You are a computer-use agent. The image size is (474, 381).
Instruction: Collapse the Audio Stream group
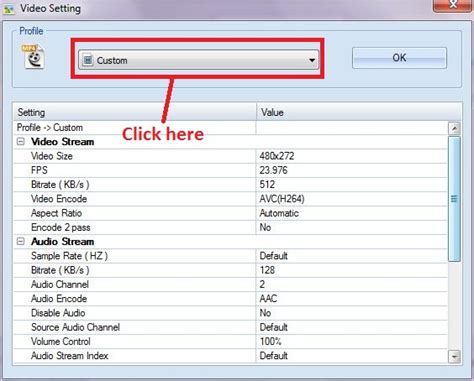pos(21,241)
